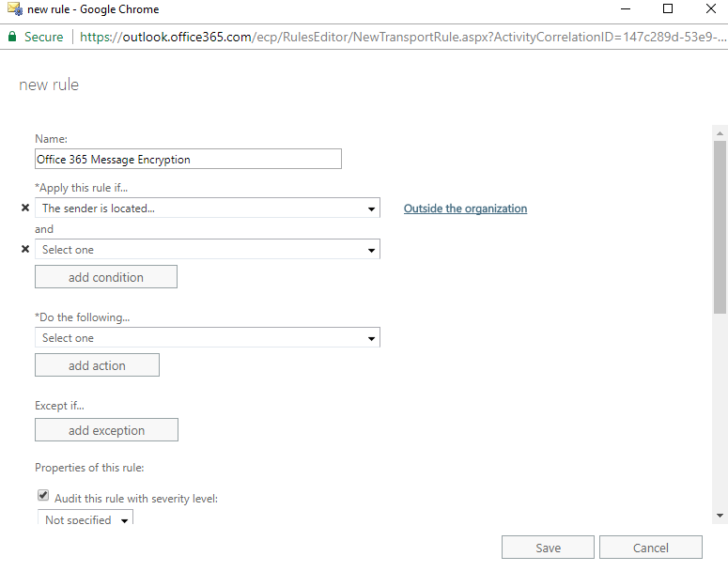Screen dimensions: 728x587
Task: Click the URL in the address bar
Action: (x=403, y=37)
